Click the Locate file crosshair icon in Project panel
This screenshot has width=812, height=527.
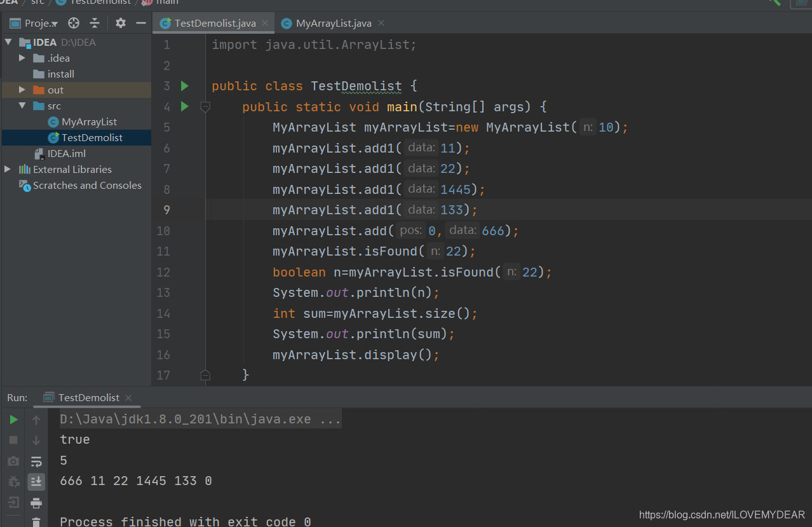tap(74, 24)
